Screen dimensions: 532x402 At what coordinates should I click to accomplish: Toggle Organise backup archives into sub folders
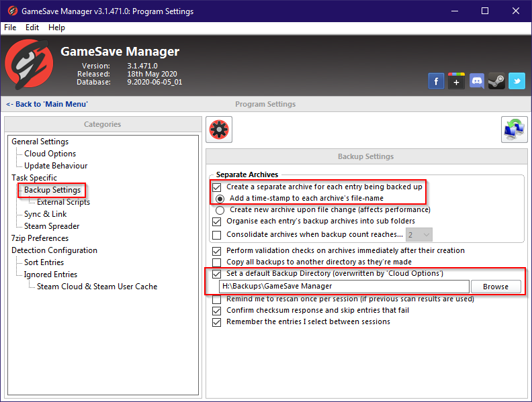pos(217,221)
